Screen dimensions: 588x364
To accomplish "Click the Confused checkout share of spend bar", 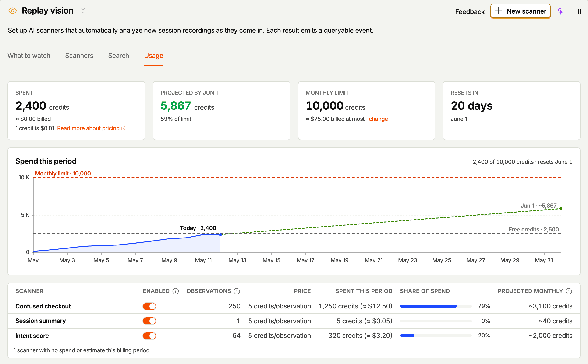I will point(436,306).
